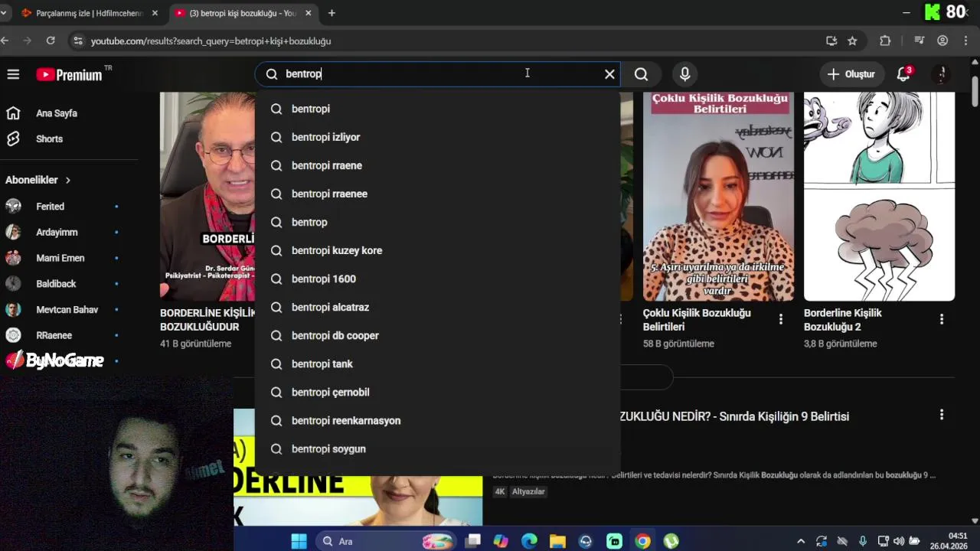Select suggestion "bentropi rraene"
The width and height of the screenshot is (980, 551).
point(437,165)
